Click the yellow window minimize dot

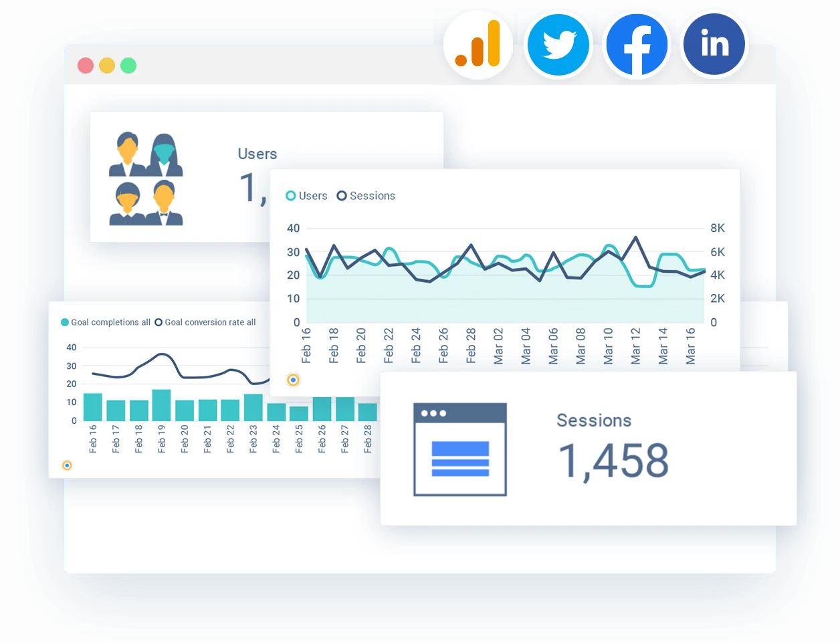pyautogui.click(x=107, y=66)
